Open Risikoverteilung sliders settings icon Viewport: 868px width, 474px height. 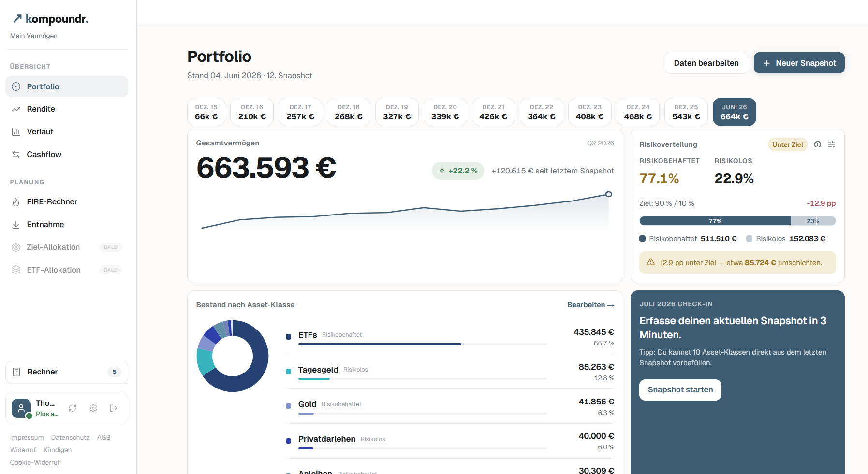point(832,144)
